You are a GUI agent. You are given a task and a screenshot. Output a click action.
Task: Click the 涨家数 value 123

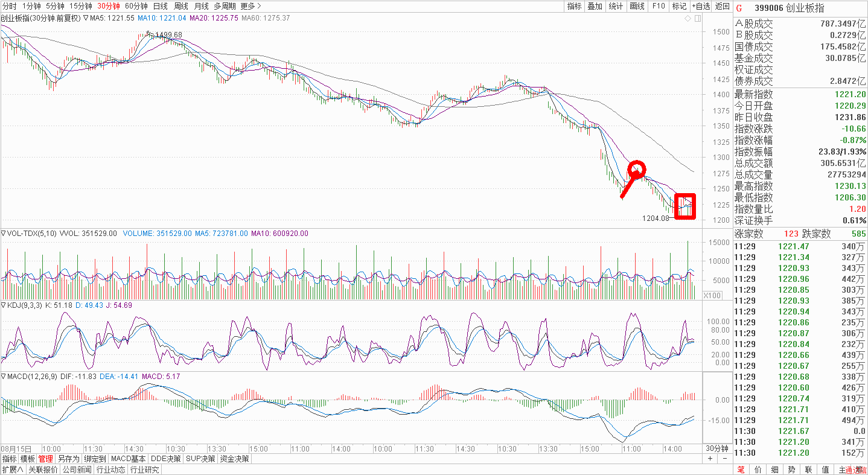791,234
